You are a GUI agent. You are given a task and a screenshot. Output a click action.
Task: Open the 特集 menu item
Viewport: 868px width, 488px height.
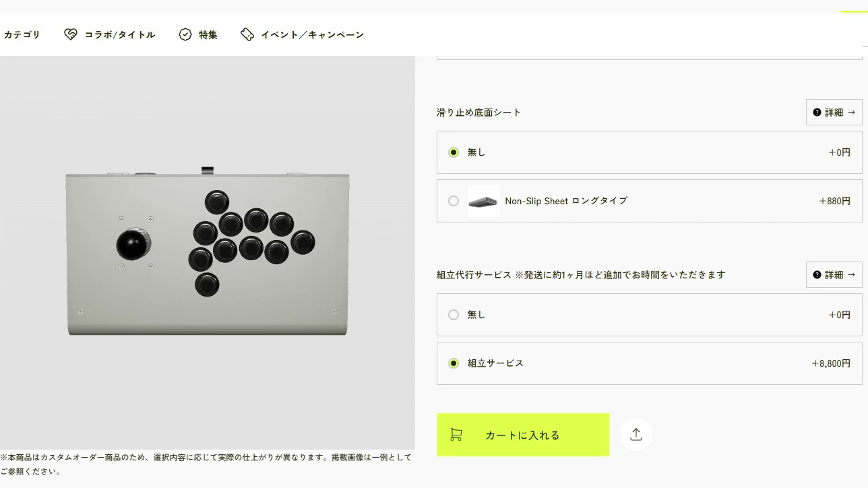pos(204,34)
